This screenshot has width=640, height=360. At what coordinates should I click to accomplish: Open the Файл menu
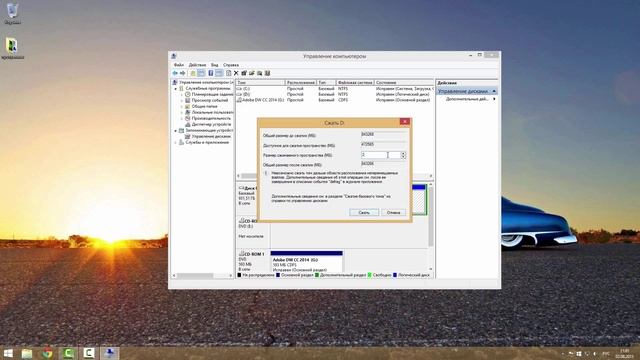pos(179,65)
